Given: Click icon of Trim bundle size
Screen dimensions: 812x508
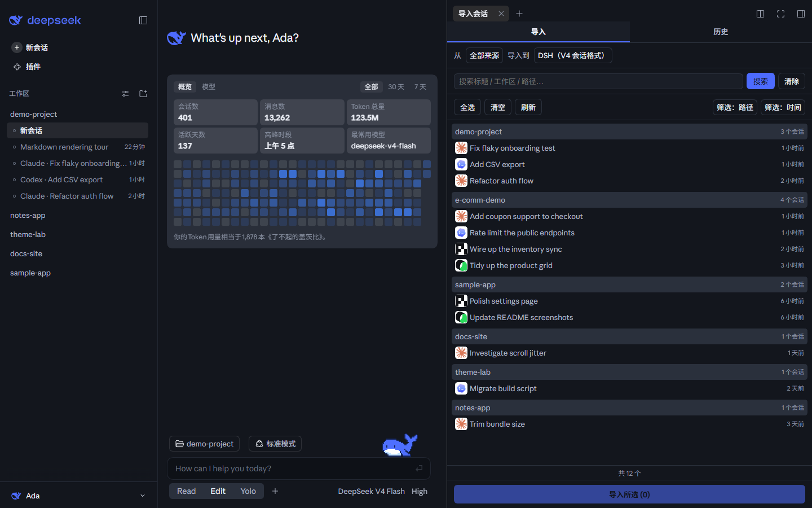Looking at the screenshot, I should pyautogui.click(x=461, y=424).
